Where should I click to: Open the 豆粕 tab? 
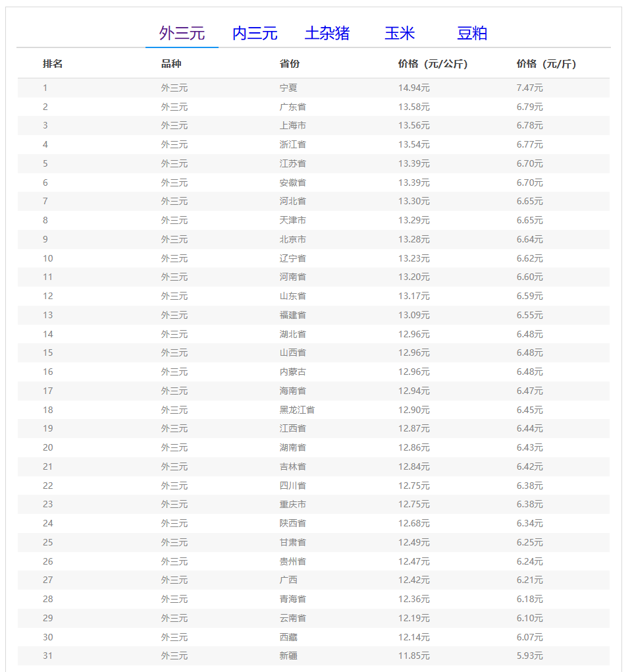tap(472, 33)
